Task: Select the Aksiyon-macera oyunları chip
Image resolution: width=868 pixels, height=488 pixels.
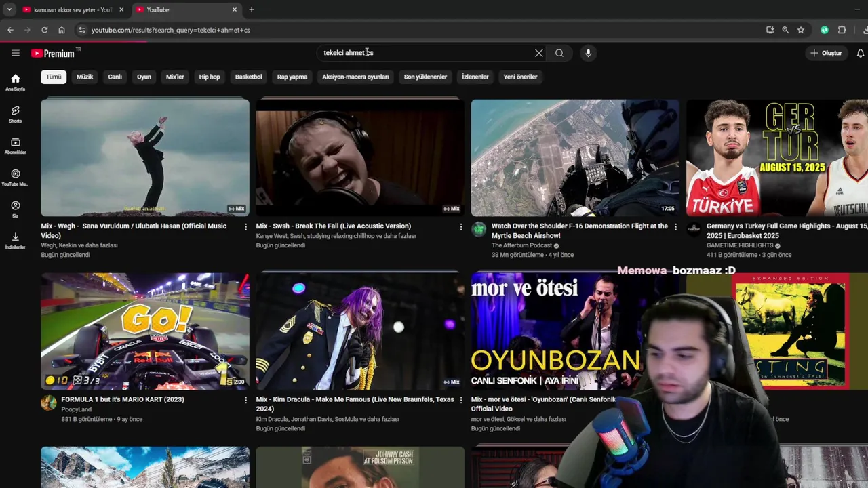Action: (355, 77)
